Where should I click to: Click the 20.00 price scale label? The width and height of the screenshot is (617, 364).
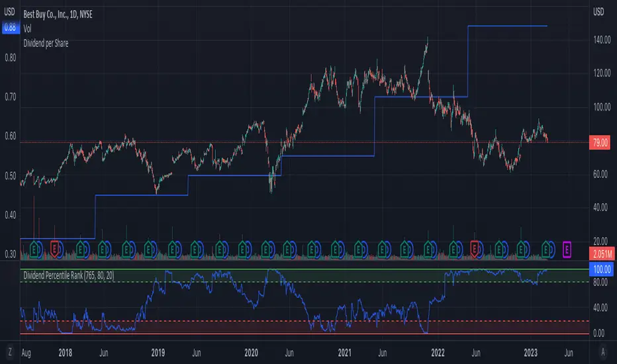600,241
